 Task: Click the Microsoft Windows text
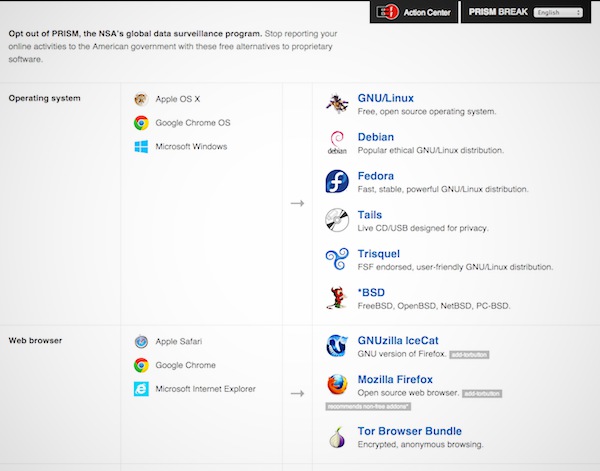191,147
